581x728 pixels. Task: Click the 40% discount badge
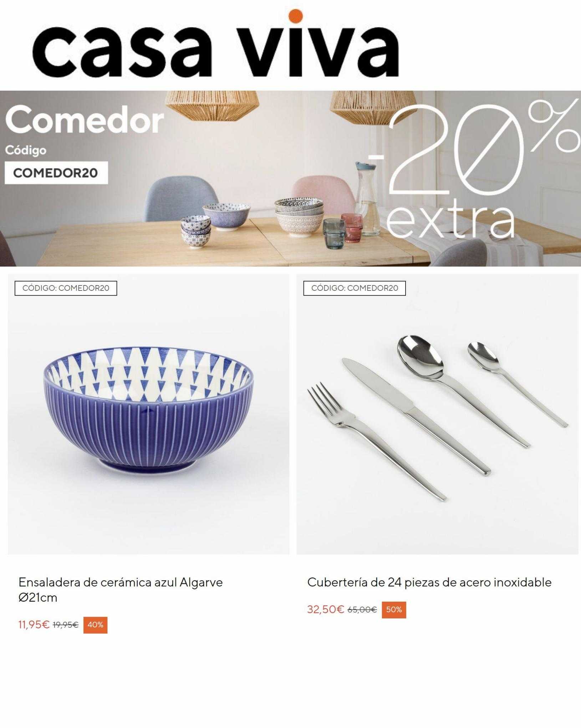pos(95,625)
